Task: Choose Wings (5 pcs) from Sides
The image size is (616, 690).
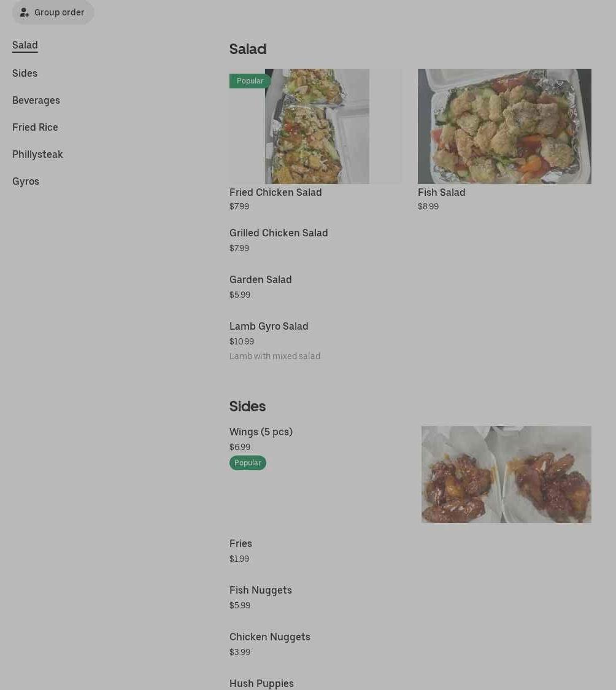Action: (261, 432)
